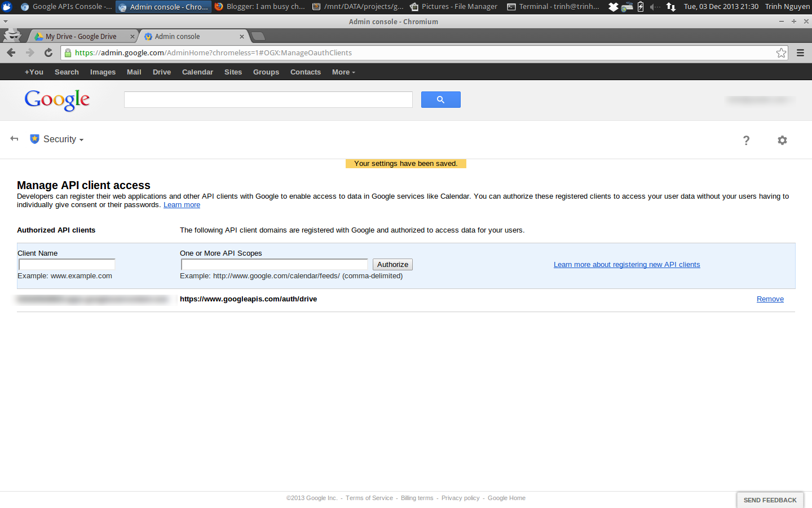Image resolution: width=812 pixels, height=508 pixels.
Task: Select the Admin console browser tab
Action: [x=192, y=37]
